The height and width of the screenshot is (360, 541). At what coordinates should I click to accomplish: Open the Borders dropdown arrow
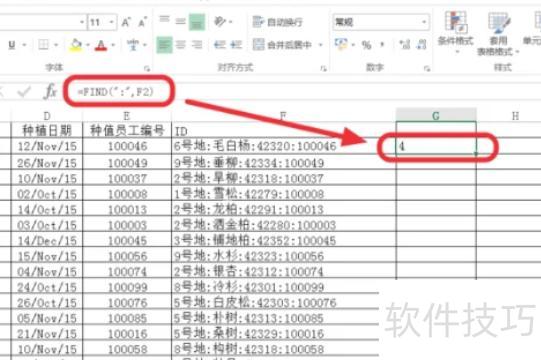coord(56,45)
